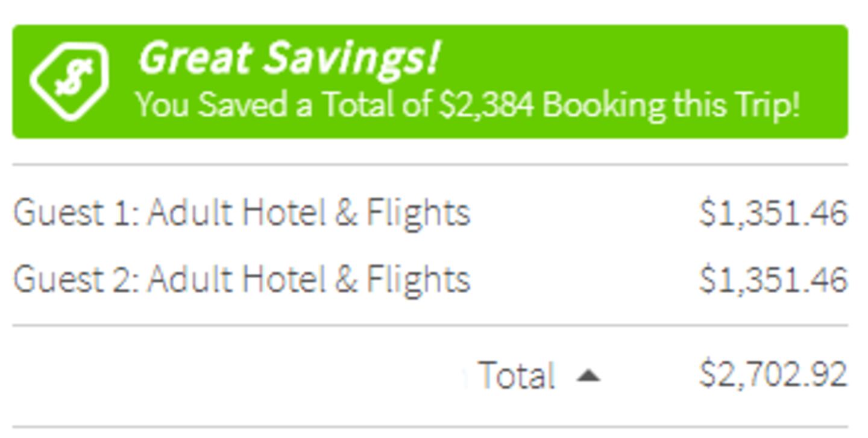Click the 'Guest 1:' label
This screenshot has width=868, height=438.
[x=76, y=213]
